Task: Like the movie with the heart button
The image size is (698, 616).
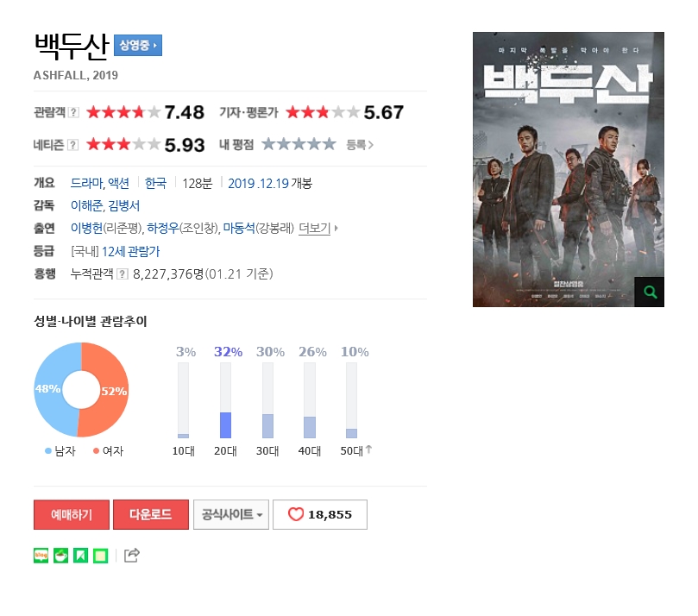Action: pos(320,514)
